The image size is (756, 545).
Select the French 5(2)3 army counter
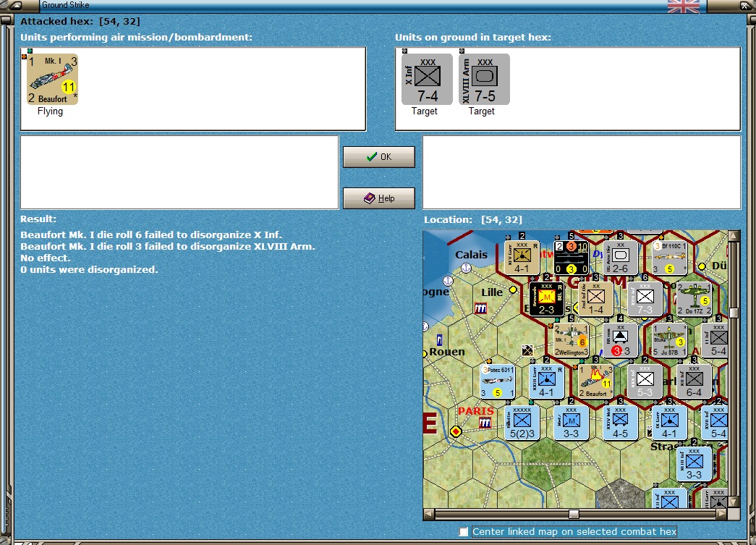click(x=522, y=423)
